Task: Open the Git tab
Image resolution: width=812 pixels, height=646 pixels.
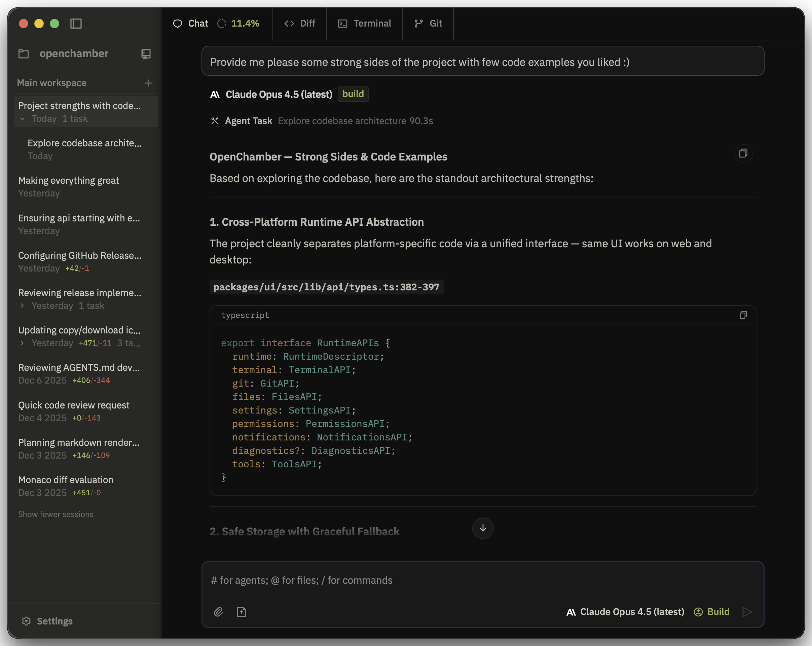Action: tap(428, 23)
